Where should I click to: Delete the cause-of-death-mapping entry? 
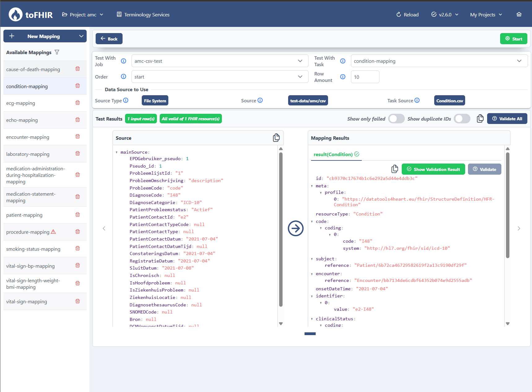point(78,69)
